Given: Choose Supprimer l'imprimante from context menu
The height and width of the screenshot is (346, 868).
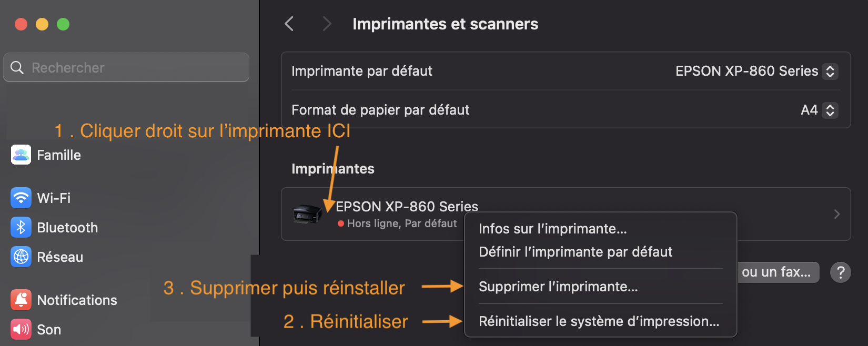Looking at the screenshot, I should [x=558, y=287].
